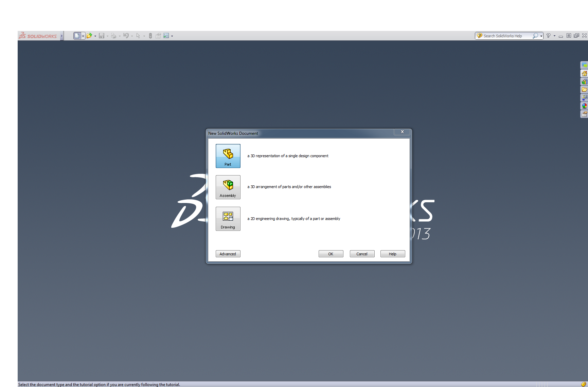Image resolution: width=588 pixels, height=387 pixels.
Task: Click the SolidWorks logo
Action: click(x=38, y=36)
